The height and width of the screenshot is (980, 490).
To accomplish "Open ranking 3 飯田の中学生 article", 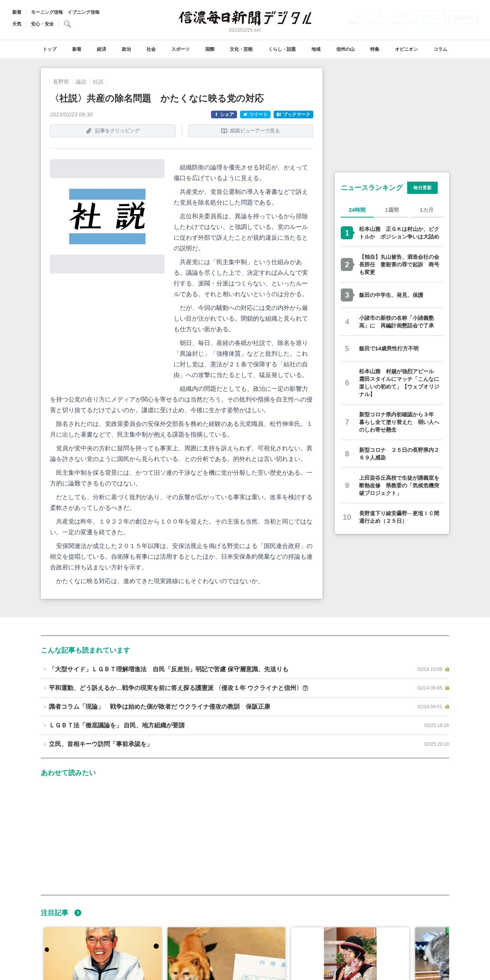I will 392,295.
